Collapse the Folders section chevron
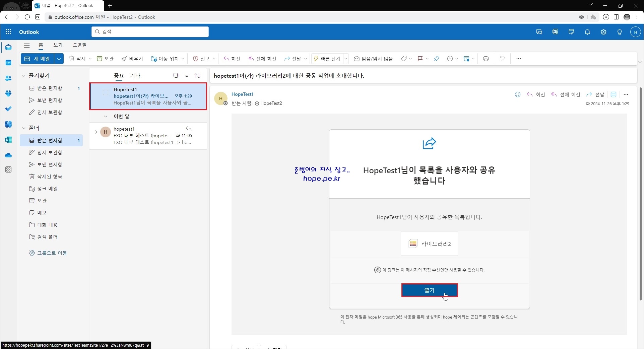The height and width of the screenshot is (349, 644). [24, 128]
